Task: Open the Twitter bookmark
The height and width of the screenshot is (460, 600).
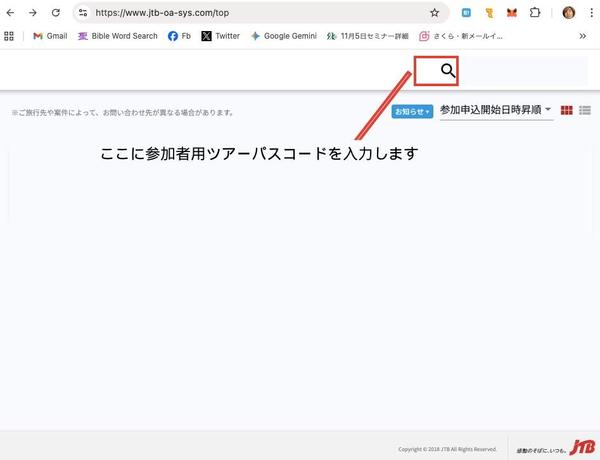Action: [220, 36]
